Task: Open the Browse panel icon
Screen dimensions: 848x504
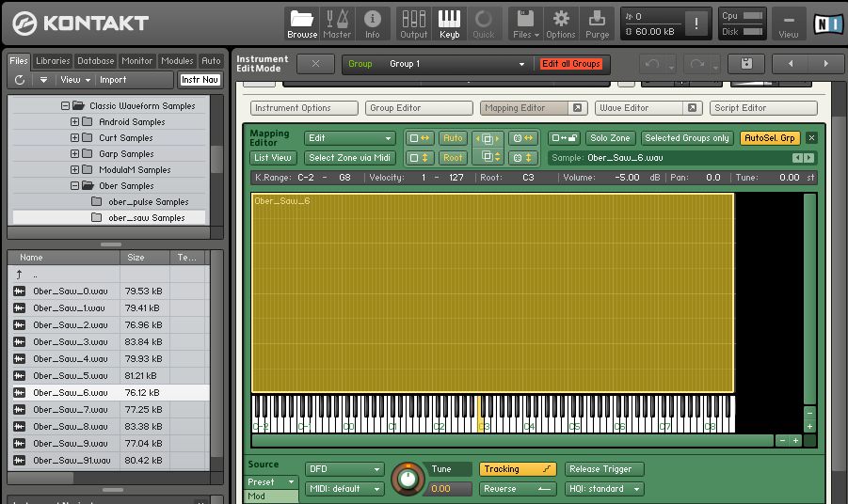Action: [302, 24]
